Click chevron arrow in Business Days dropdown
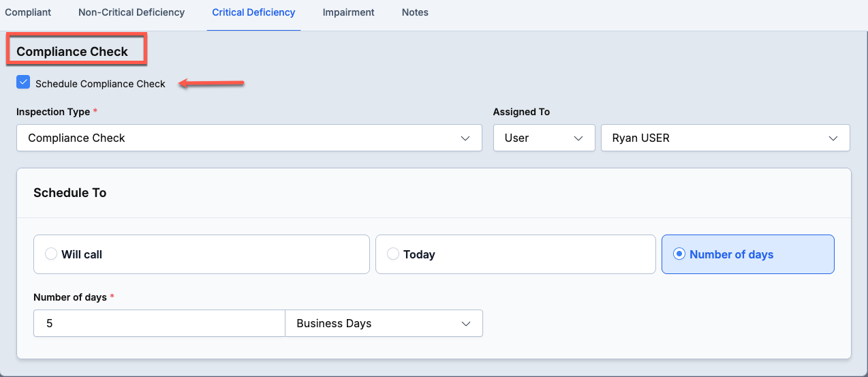Image resolution: width=868 pixels, height=377 pixels. click(x=466, y=324)
